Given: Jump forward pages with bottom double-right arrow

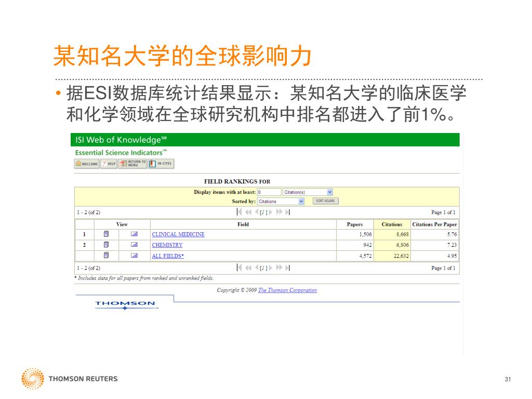Looking at the screenshot, I should click(279, 268).
